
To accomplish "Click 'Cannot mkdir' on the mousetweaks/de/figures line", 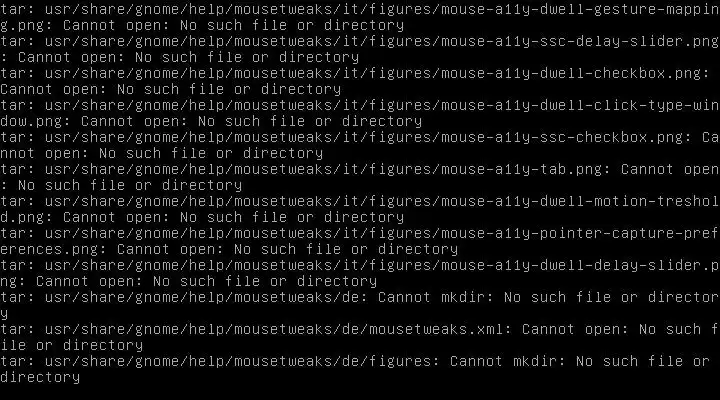I will [503, 361].
